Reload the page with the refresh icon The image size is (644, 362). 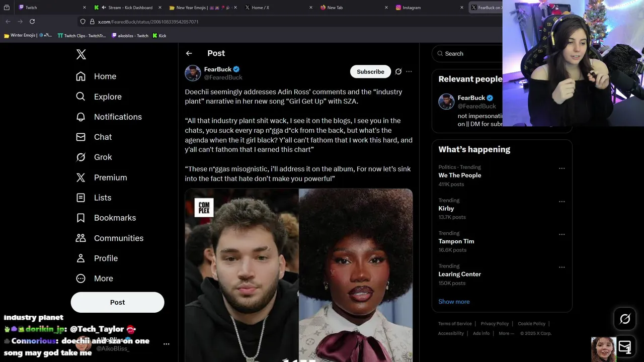32,22
